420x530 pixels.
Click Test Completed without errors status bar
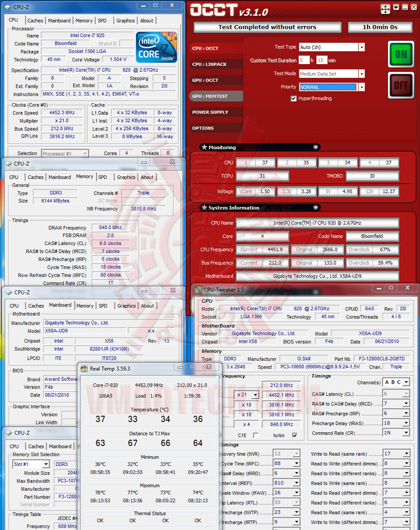click(x=267, y=27)
